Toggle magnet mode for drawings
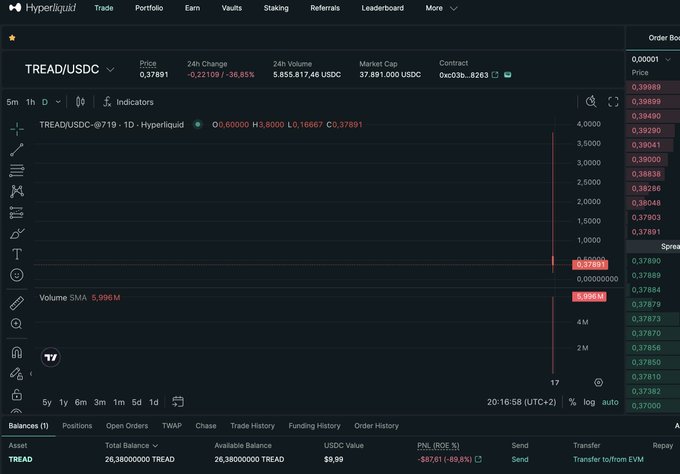Screen dimensions: 680x474 (17, 352)
